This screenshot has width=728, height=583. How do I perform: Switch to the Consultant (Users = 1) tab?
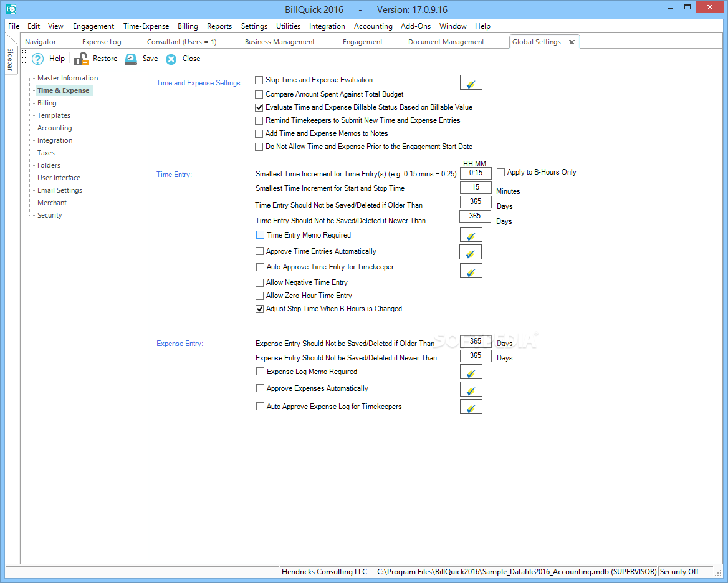tap(181, 42)
